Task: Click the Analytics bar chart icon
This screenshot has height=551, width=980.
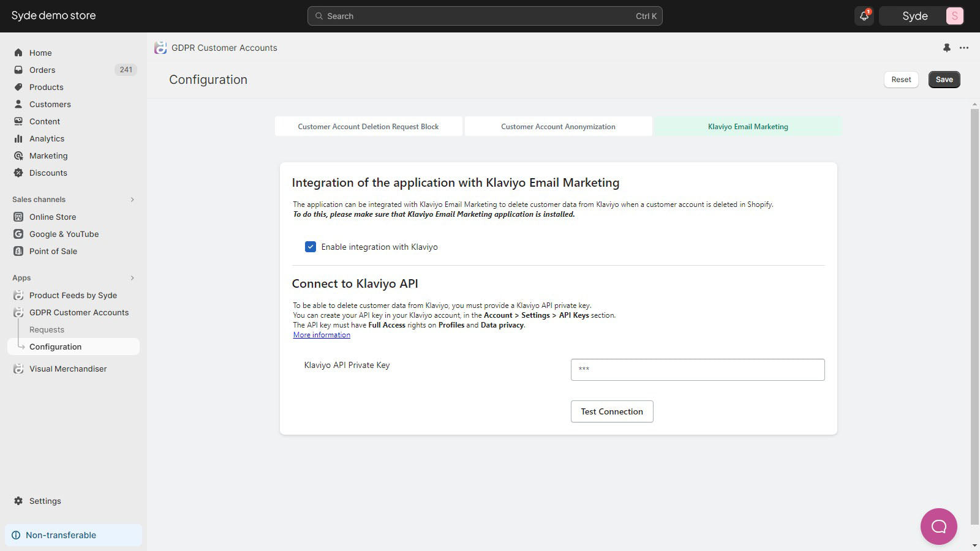Action: coord(18,138)
